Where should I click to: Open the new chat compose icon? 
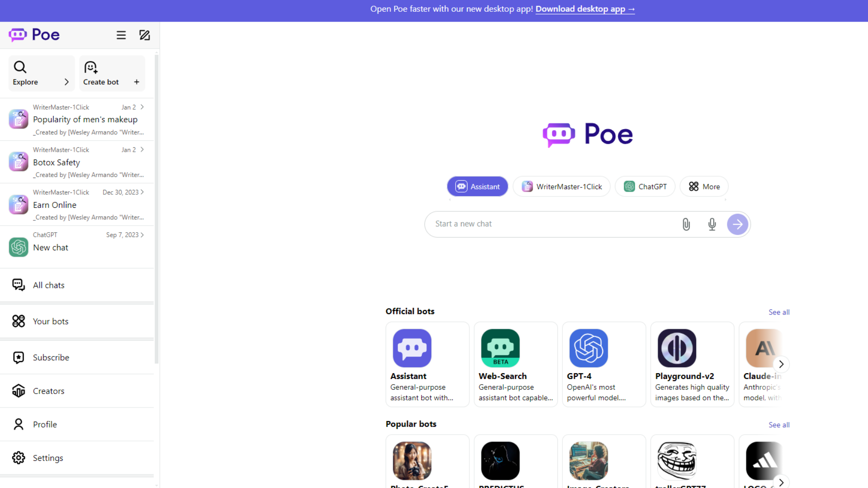coord(144,35)
